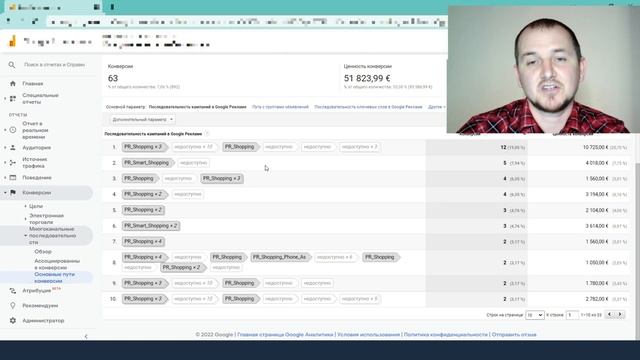The image size is (640, 360).
Task: Open the Другое parameter menu
Action: [x=436, y=107]
